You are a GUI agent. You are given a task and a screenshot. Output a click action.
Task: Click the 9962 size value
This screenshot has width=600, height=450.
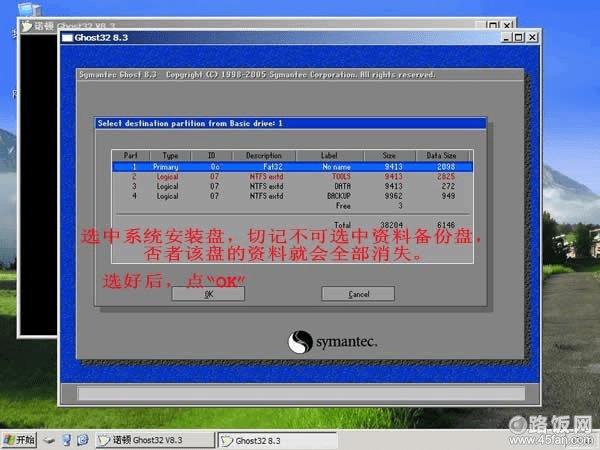coord(393,196)
